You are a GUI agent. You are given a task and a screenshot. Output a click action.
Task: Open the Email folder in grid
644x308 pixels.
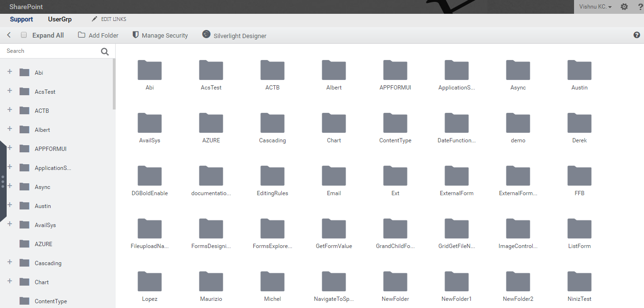pos(334,180)
